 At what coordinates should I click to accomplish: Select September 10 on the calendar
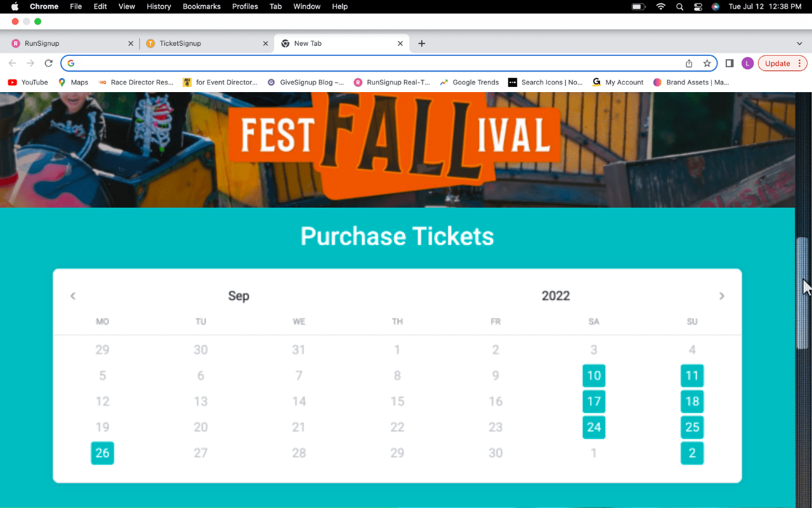coord(594,375)
